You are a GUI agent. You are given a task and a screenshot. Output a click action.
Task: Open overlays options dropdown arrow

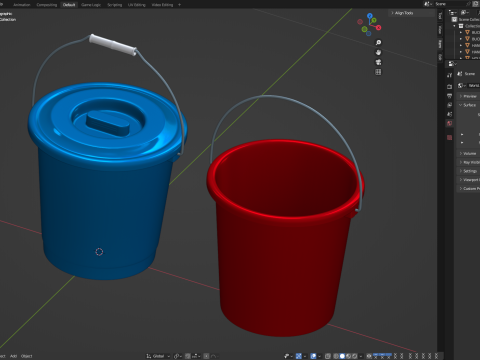pos(319,356)
